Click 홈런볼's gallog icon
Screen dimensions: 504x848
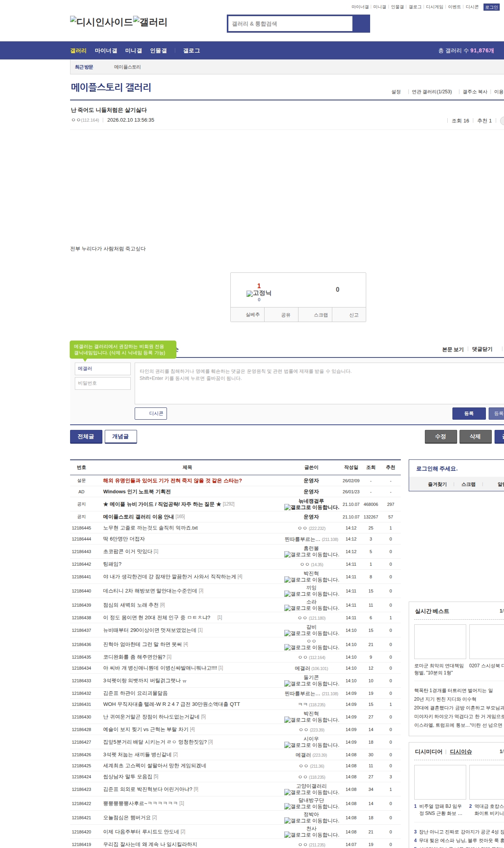point(287,555)
